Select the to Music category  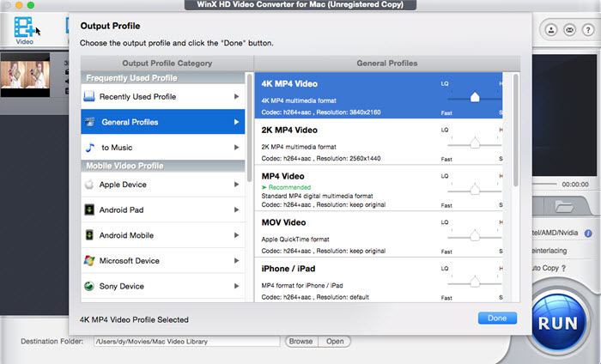click(x=163, y=147)
